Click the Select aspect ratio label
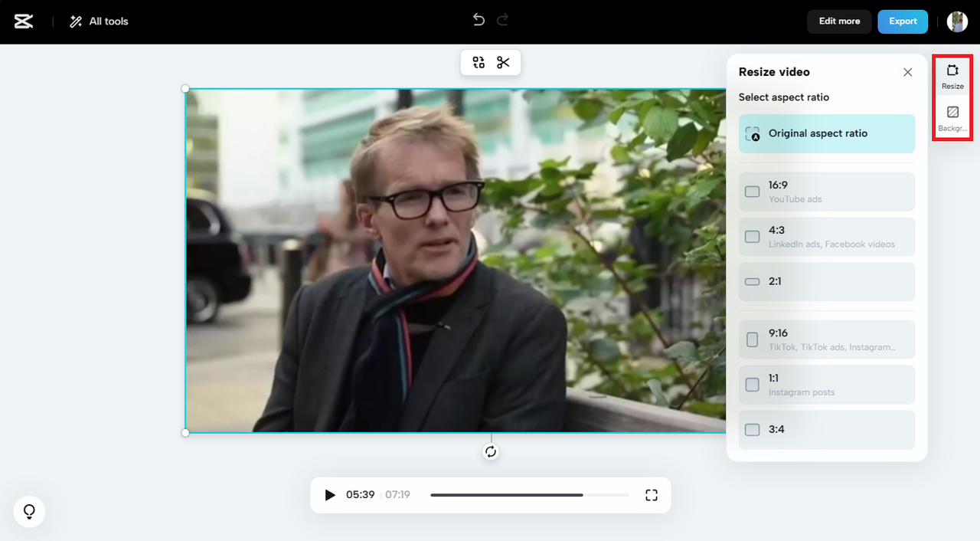 point(783,97)
